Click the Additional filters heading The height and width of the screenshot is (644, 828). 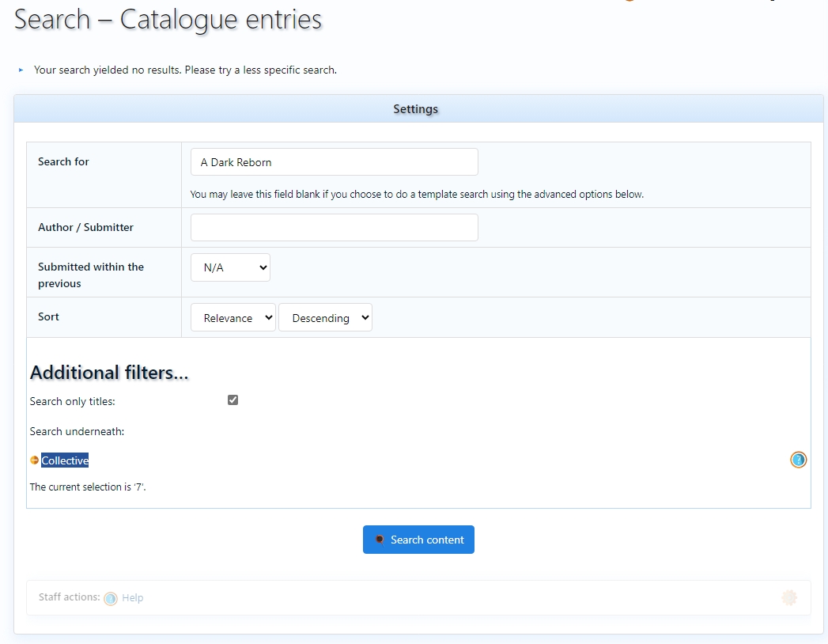pos(109,373)
